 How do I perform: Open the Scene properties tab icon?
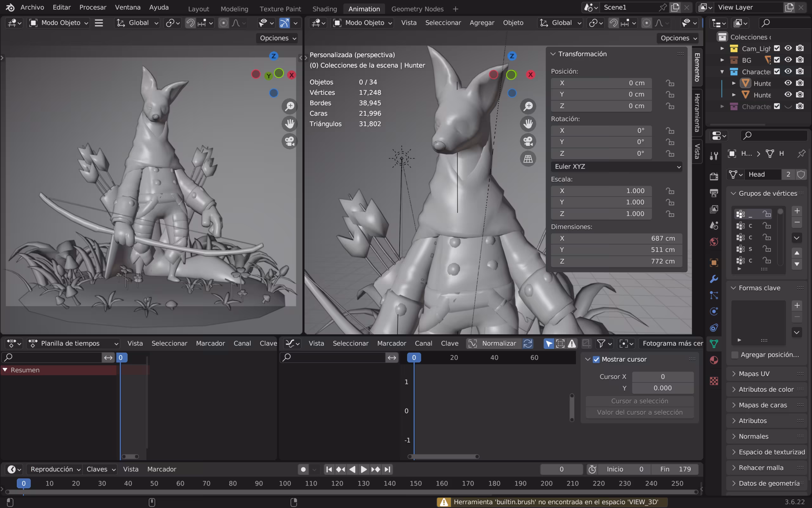(x=714, y=225)
